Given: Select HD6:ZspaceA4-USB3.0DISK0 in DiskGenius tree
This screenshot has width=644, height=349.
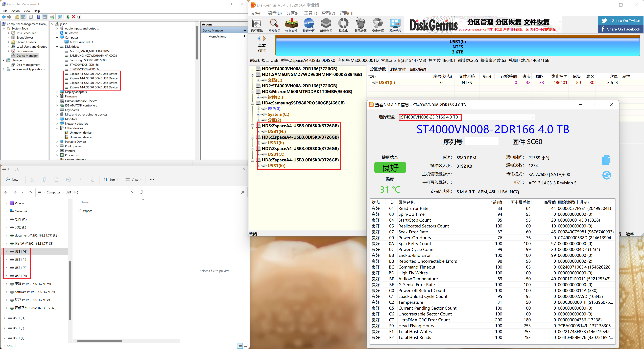Looking at the screenshot, I should pyautogui.click(x=300, y=137).
